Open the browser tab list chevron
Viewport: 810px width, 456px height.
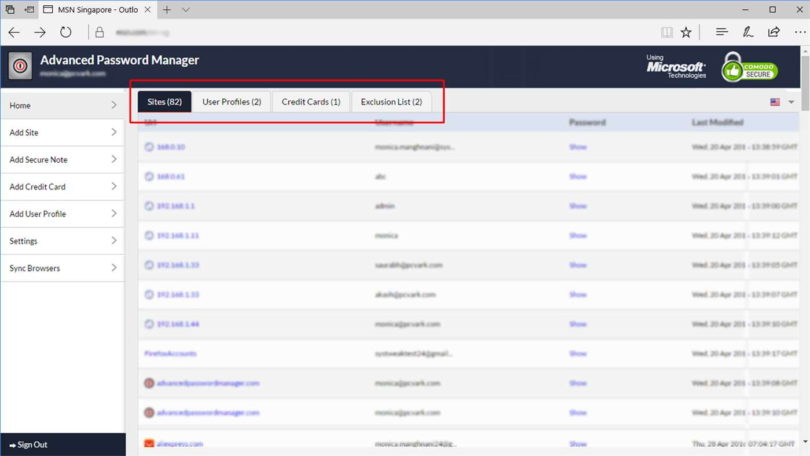click(185, 9)
